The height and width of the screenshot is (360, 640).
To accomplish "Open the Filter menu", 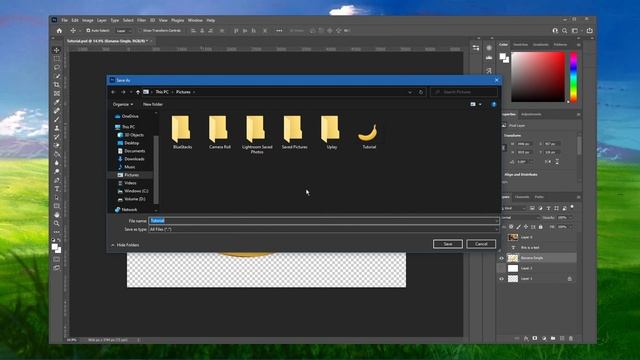I will coord(141,20).
